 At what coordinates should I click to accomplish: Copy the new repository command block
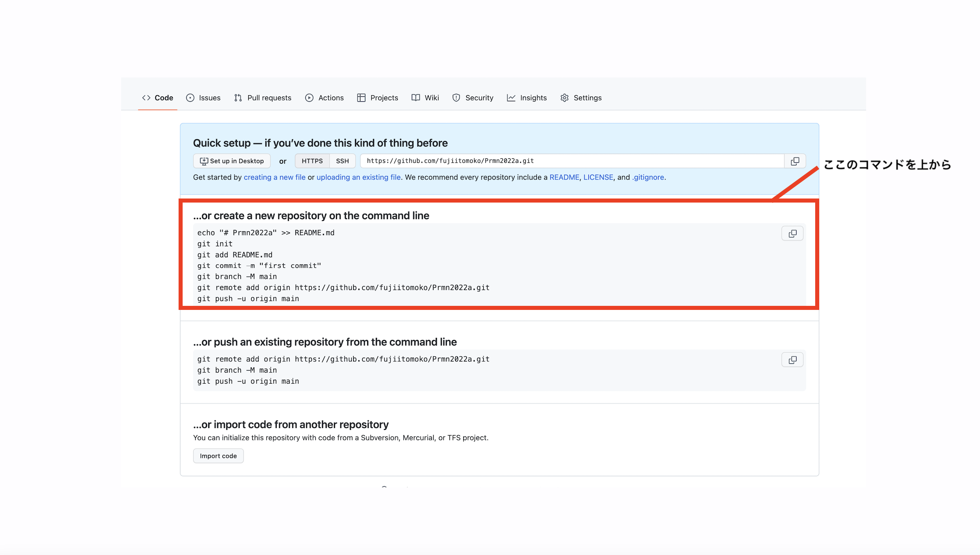click(792, 233)
